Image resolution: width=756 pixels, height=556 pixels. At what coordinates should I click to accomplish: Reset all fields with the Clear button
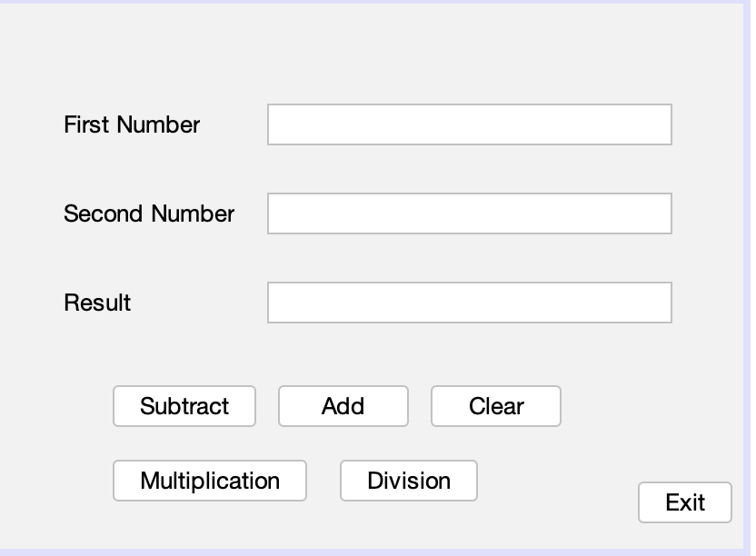pos(496,406)
